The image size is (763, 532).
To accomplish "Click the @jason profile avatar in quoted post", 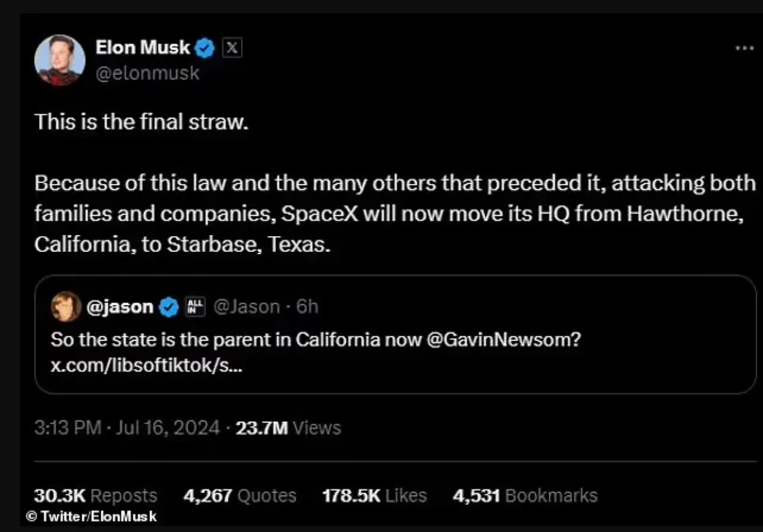I will coord(66,306).
